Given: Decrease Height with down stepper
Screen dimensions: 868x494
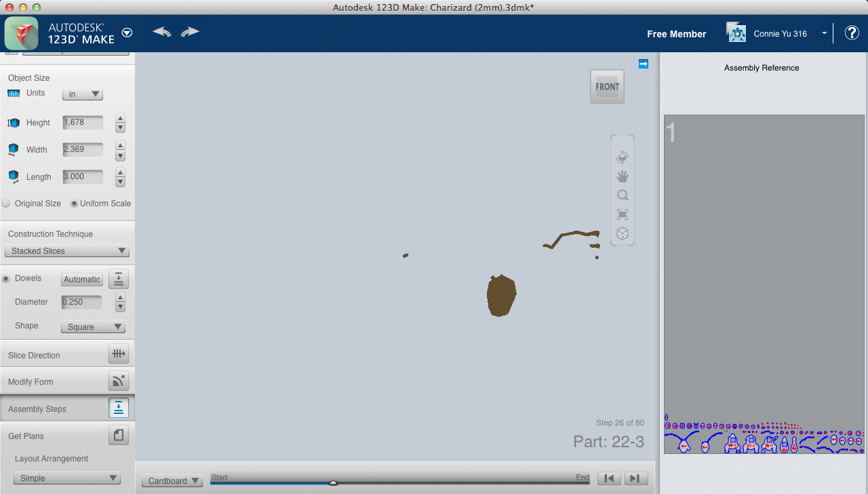Looking at the screenshot, I should tap(120, 128).
